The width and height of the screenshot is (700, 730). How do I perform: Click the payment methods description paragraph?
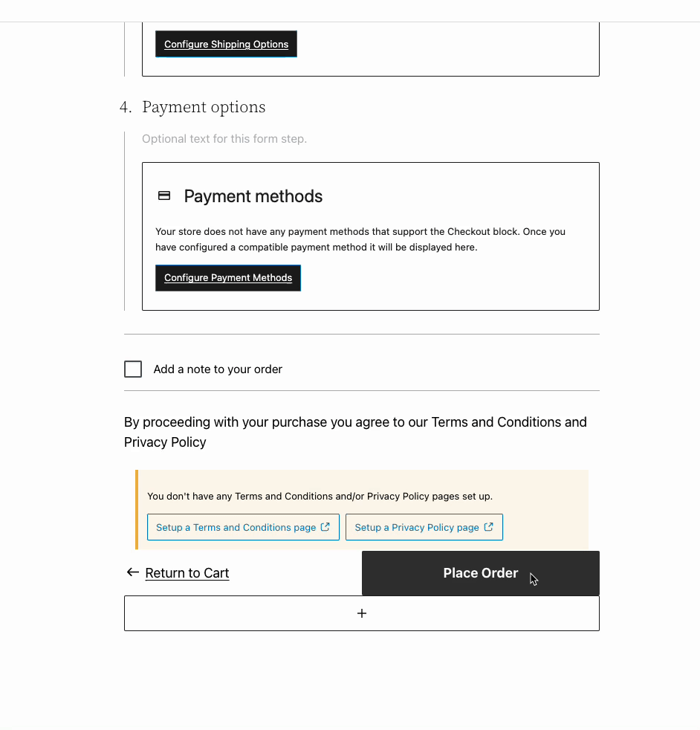tap(360, 239)
